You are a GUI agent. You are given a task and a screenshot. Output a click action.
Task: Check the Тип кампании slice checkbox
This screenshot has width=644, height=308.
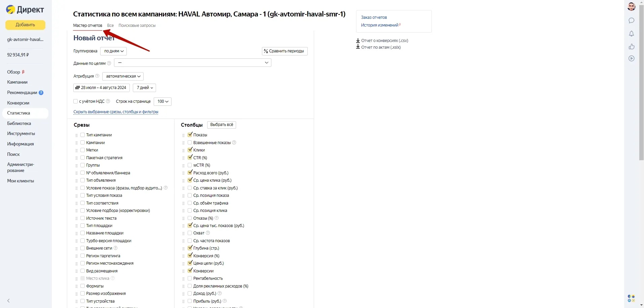click(x=82, y=135)
